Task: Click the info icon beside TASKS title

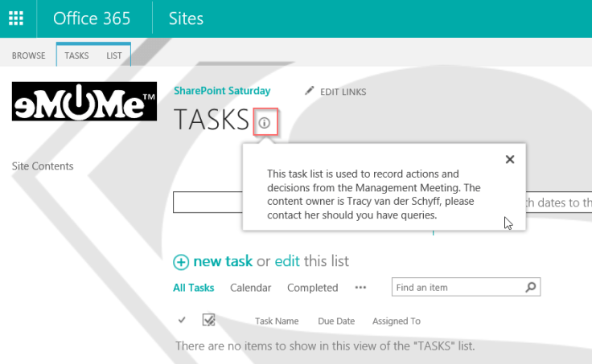Action: click(265, 122)
